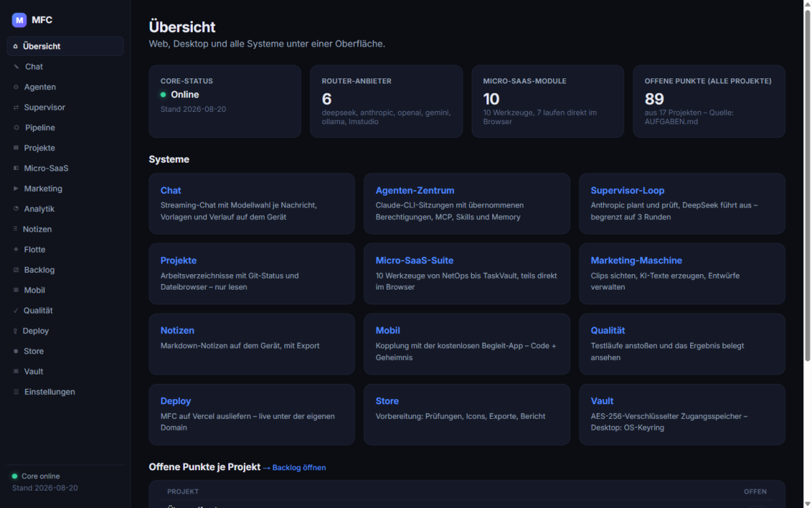Image resolution: width=812 pixels, height=508 pixels.
Task: Open the Vault system card
Action: (x=682, y=414)
